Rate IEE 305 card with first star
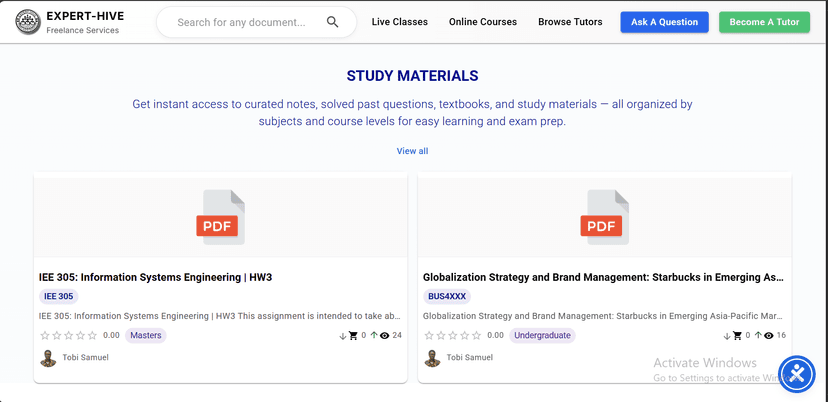828x402 pixels. pyautogui.click(x=45, y=335)
